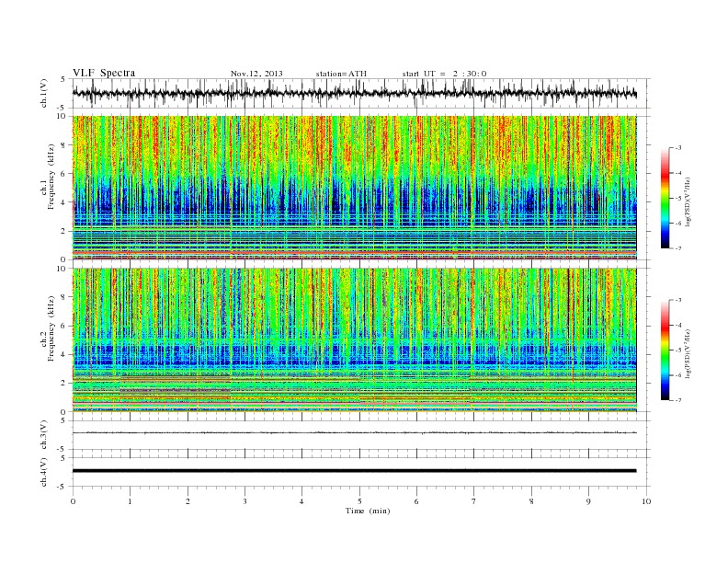Click time axis tick label "1"
The height and width of the screenshot is (563, 728).
coord(130,501)
